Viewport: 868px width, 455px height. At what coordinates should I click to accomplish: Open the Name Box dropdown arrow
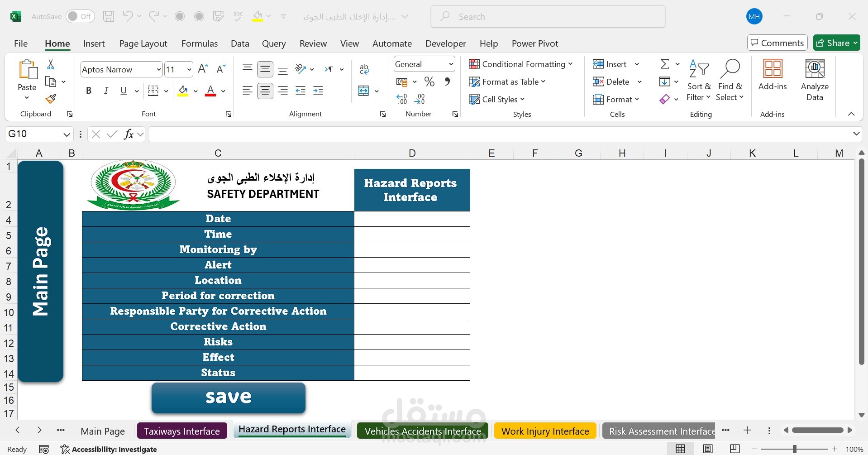coord(67,134)
